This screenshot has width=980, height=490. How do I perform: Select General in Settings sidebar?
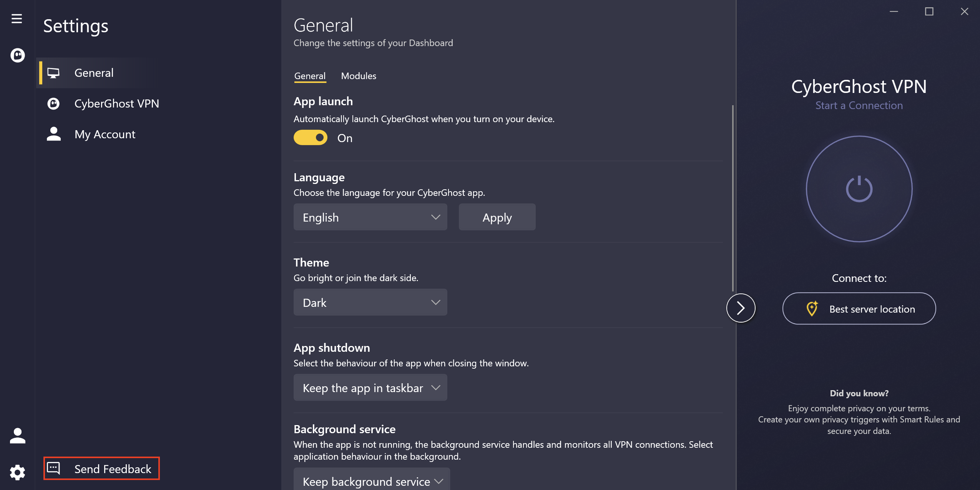coord(96,73)
